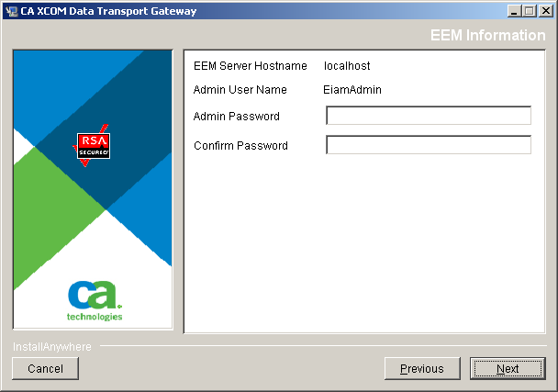Cancel the installation
The image size is (558, 392).
(46, 368)
